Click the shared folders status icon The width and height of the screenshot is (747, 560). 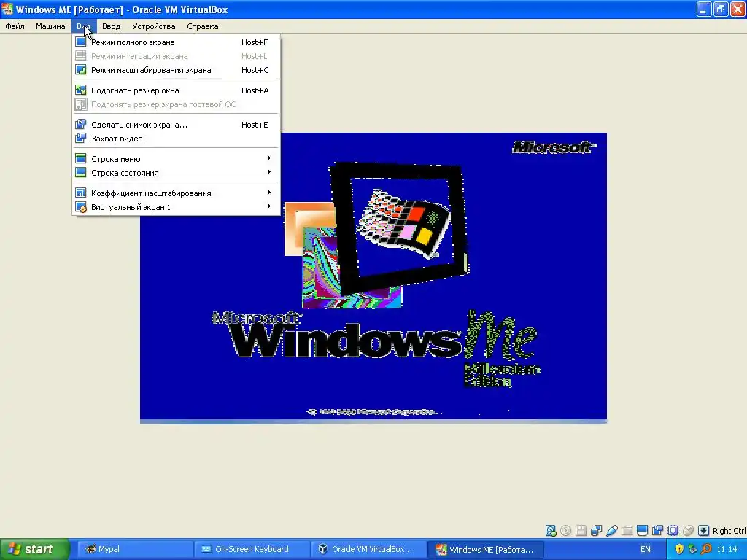[627, 531]
